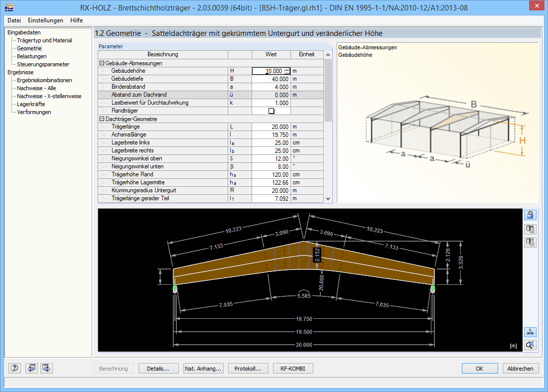Open Lagerkräfte in the tree

click(31, 104)
